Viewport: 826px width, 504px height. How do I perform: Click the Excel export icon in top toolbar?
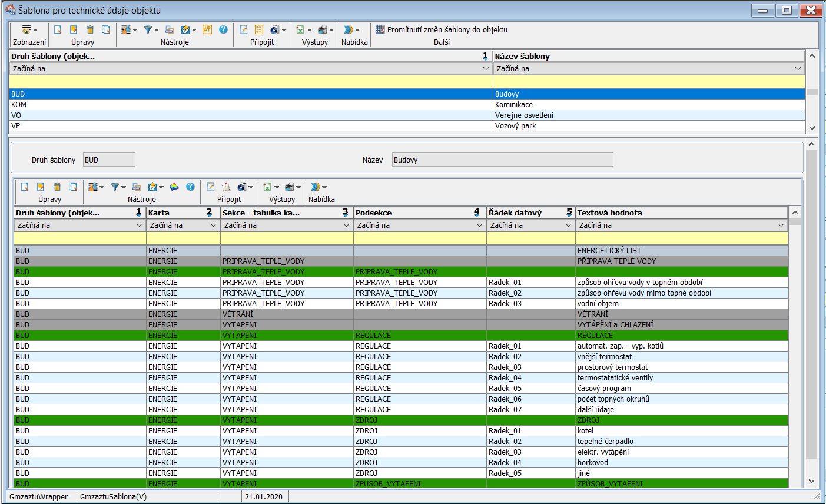300,30
